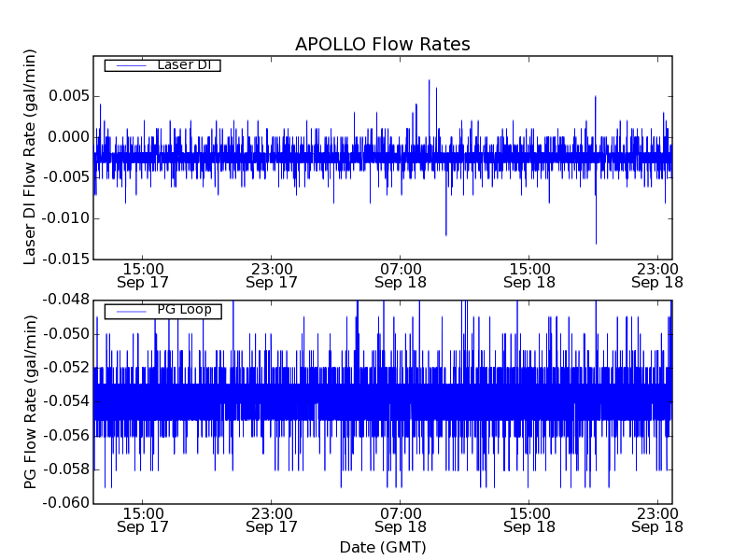Click top plot's 23:00 Sep 18 label
Viewport: 747px width, 560px height.
(657, 275)
